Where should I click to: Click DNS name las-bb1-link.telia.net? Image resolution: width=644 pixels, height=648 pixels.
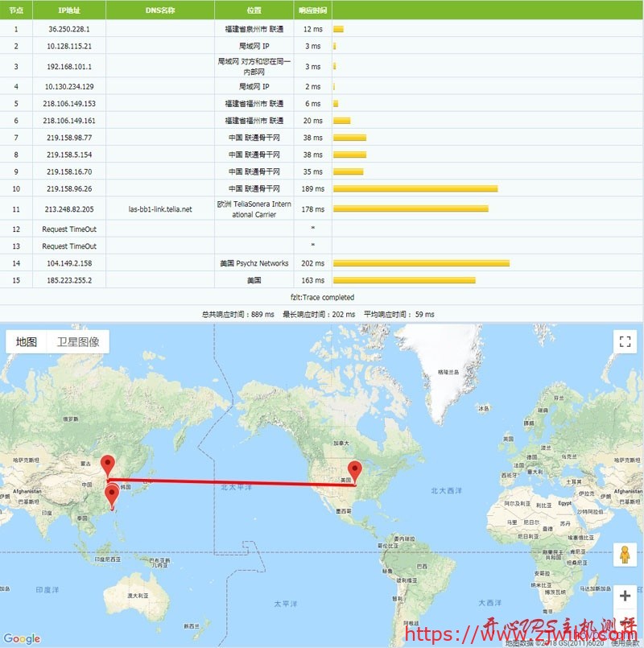pyautogui.click(x=158, y=208)
